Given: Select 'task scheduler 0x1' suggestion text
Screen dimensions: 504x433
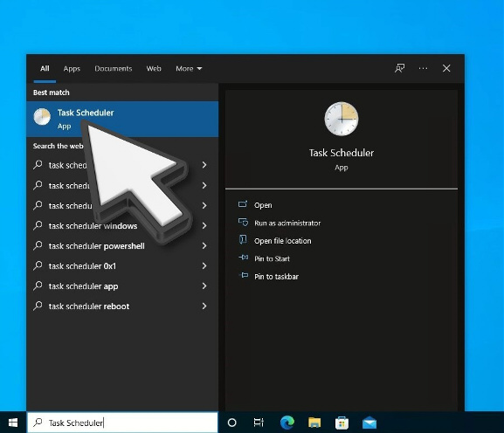Looking at the screenshot, I should (x=82, y=266).
